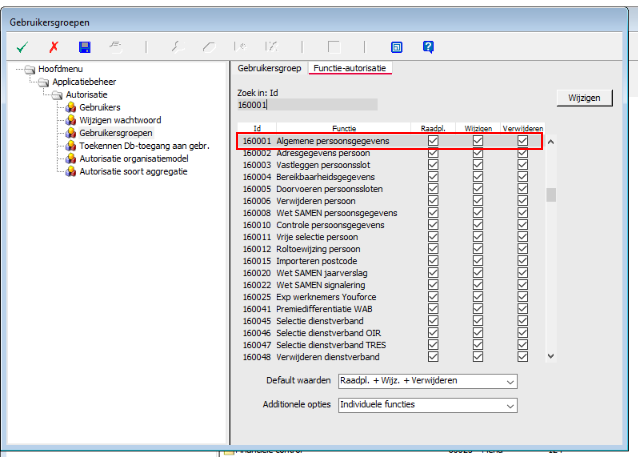
Task: Click the greyed key toolbar icon
Action: pos(177,47)
